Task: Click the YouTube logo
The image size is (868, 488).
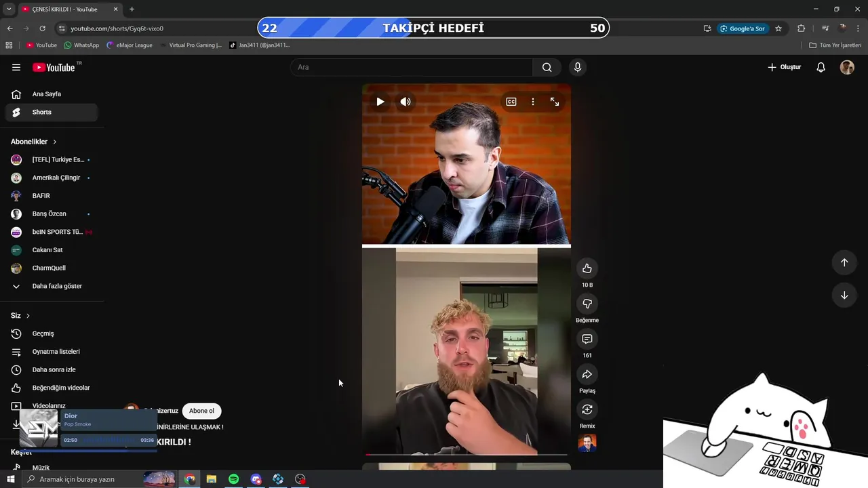Action: tap(54, 67)
